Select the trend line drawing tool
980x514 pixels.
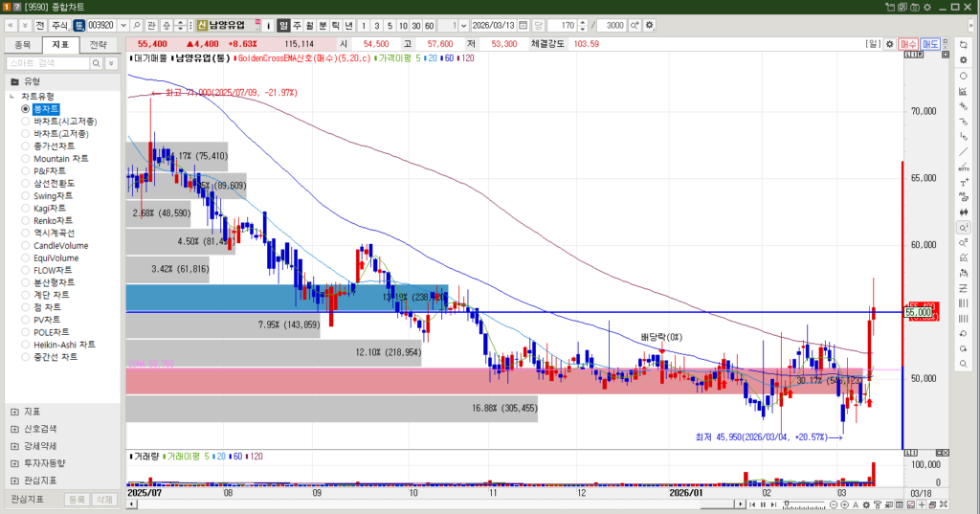pos(963,152)
